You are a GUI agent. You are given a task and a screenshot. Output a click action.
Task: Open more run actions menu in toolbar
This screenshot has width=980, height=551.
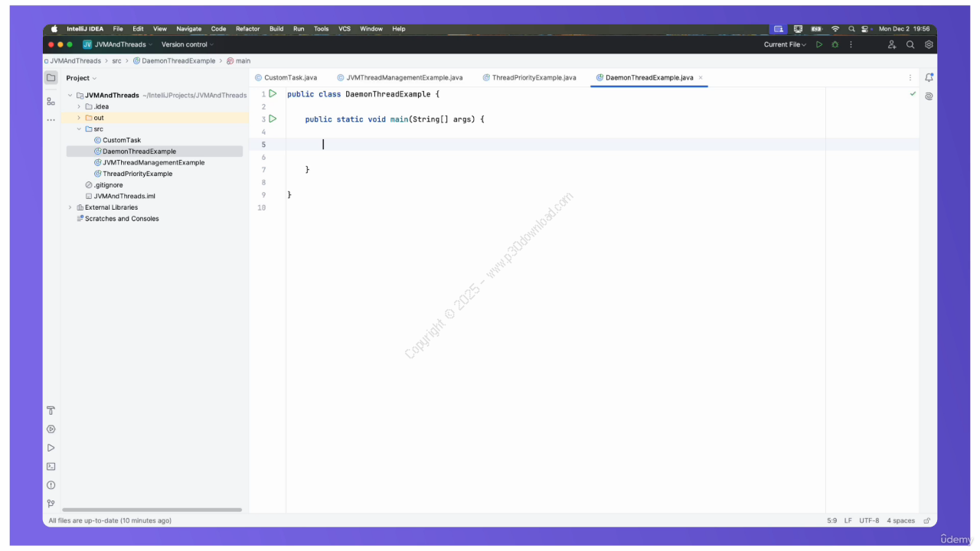tap(851, 44)
